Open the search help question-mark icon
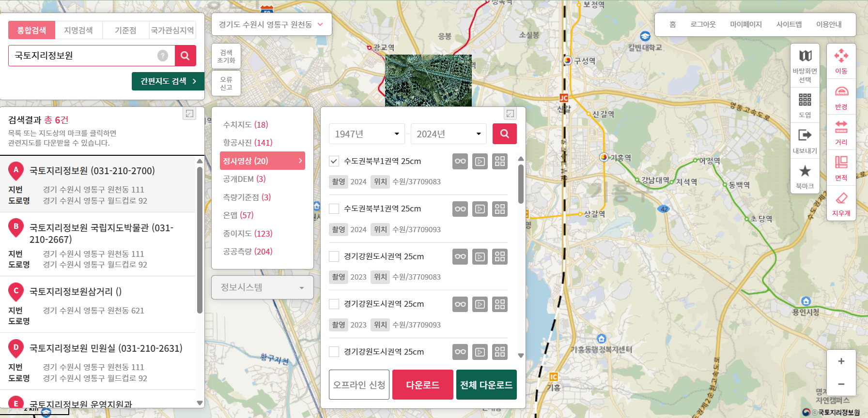The height and width of the screenshot is (418, 868). pos(163,56)
